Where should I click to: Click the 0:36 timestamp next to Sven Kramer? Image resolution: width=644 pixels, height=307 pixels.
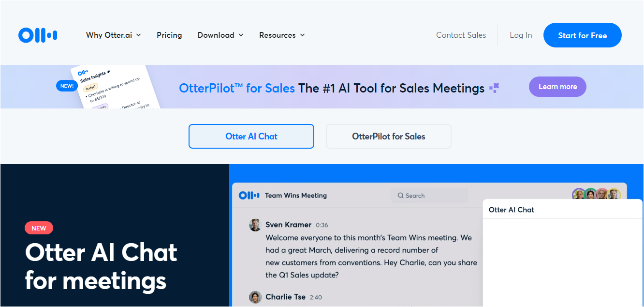tap(322, 225)
